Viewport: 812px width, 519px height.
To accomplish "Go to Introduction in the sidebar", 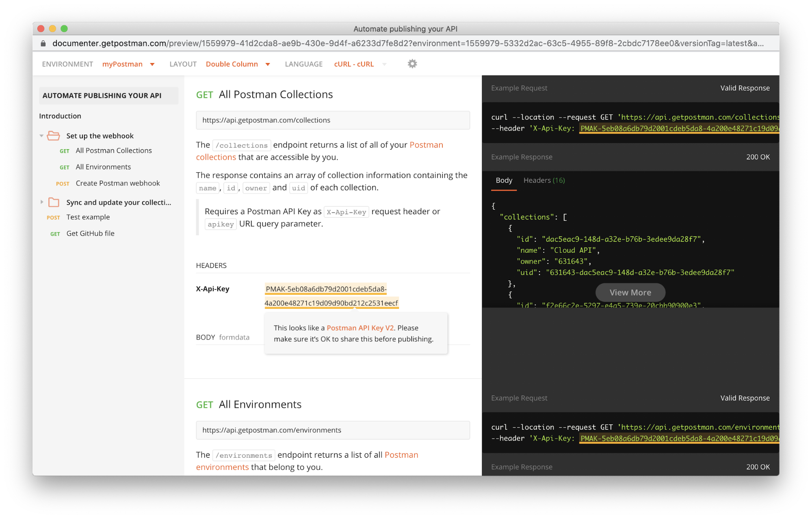I will 60,116.
